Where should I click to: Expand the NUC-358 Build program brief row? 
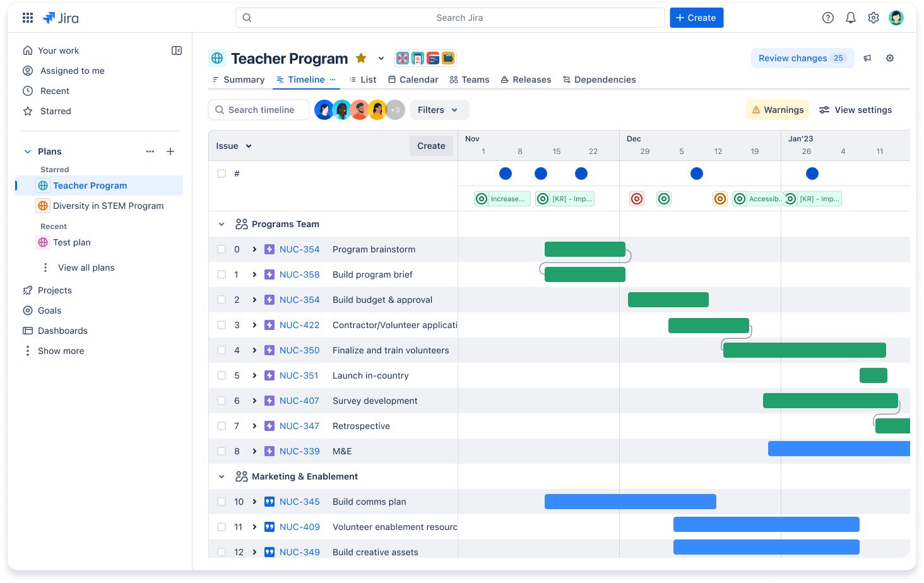pyautogui.click(x=254, y=274)
